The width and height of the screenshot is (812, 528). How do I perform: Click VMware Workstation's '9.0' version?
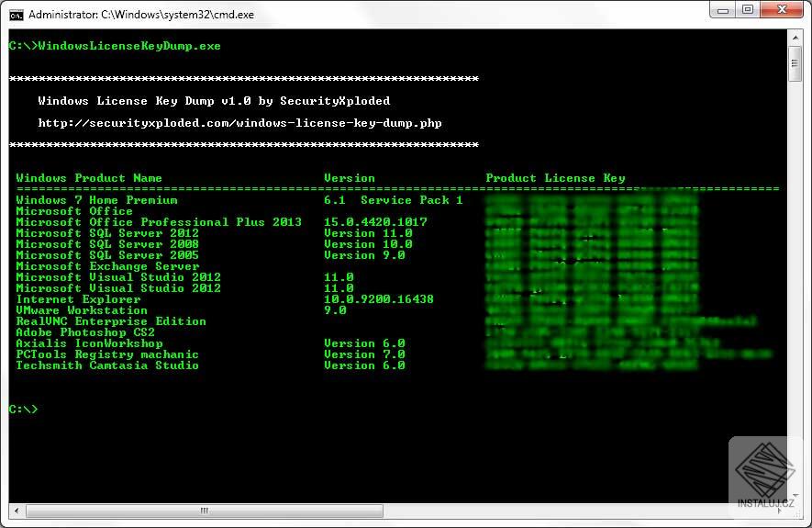[335, 310]
